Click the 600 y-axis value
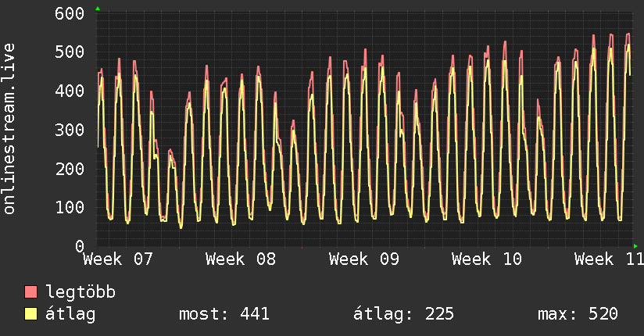The height and width of the screenshot is (336, 644). [70, 13]
